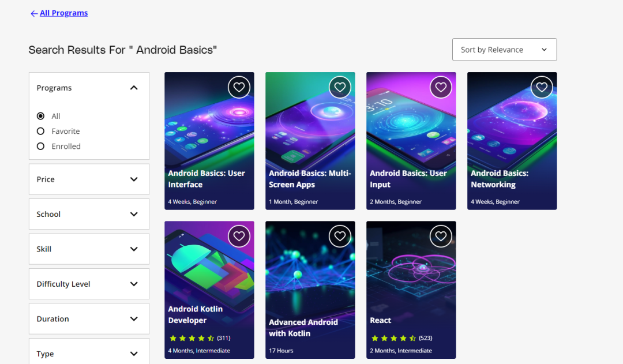The image size is (623, 364).
Task: Select the Favorite programs radio button
Action: click(x=40, y=131)
